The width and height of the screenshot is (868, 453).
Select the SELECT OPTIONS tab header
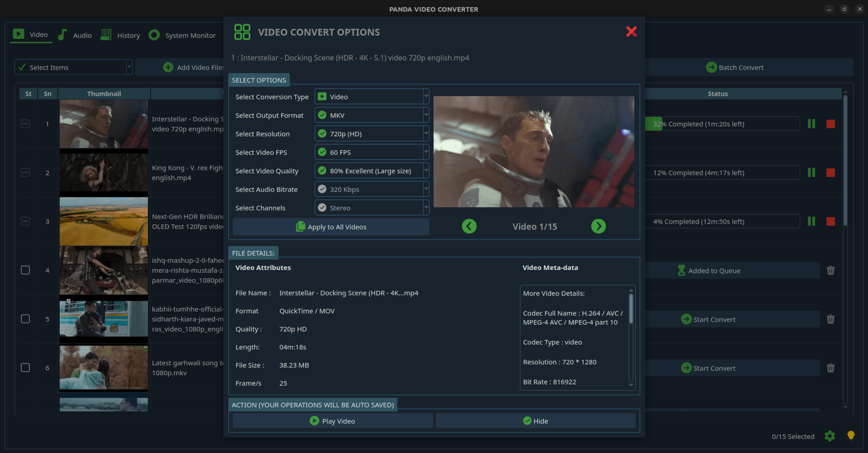(259, 80)
